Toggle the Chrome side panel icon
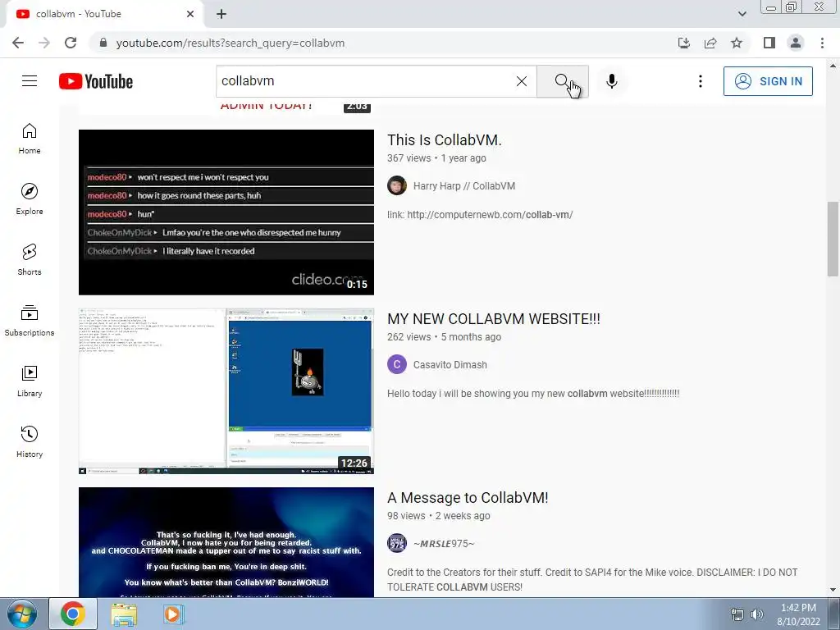Image resolution: width=840 pixels, height=630 pixels. click(769, 43)
